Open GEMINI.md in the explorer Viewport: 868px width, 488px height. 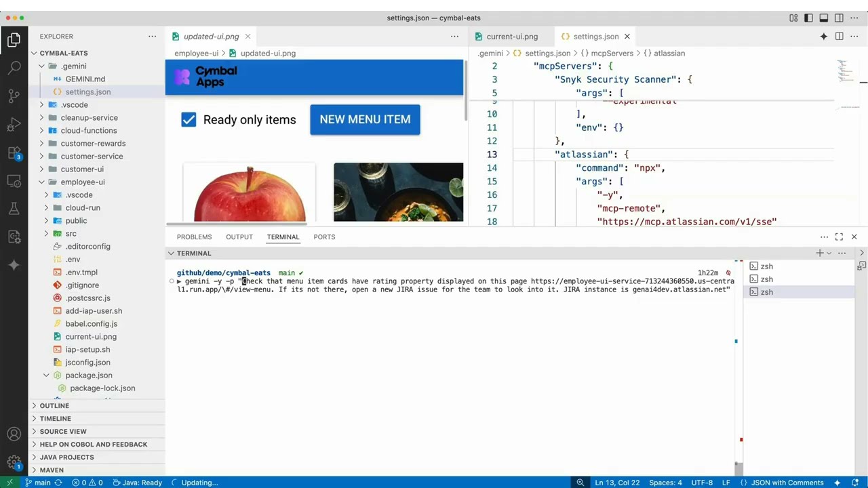85,79
